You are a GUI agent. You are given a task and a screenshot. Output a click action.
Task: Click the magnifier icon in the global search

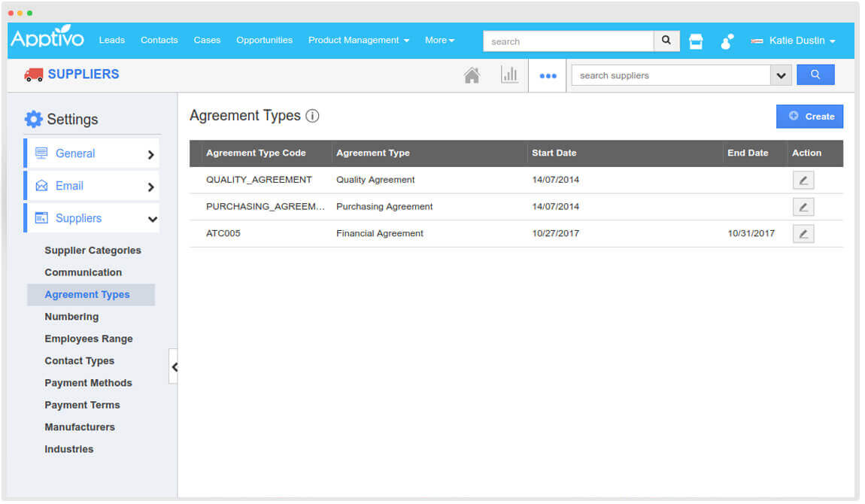tap(665, 41)
